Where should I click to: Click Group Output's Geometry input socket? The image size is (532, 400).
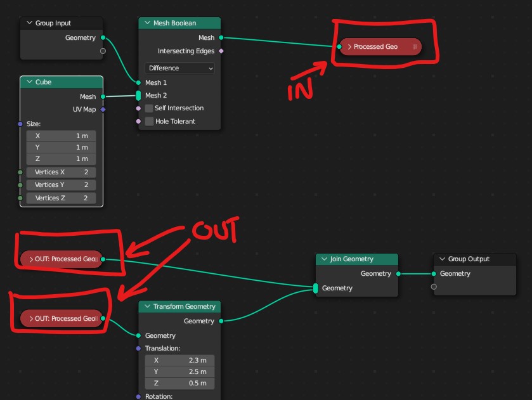point(434,273)
